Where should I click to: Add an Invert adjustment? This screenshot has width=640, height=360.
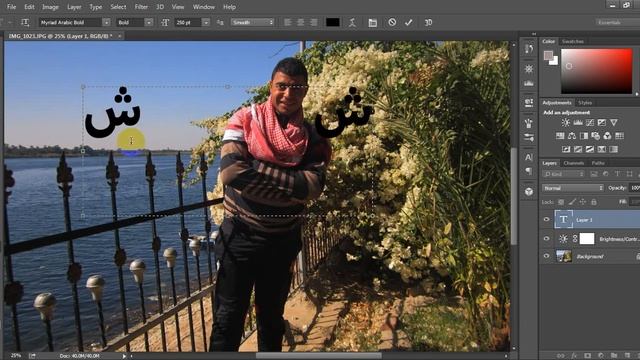pyautogui.click(x=566, y=149)
